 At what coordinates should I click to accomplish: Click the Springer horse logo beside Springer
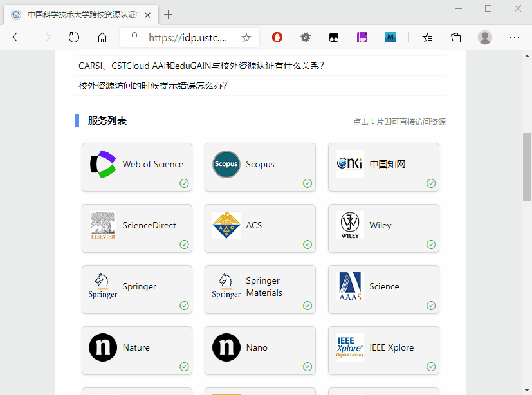pyautogui.click(x=103, y=286)
